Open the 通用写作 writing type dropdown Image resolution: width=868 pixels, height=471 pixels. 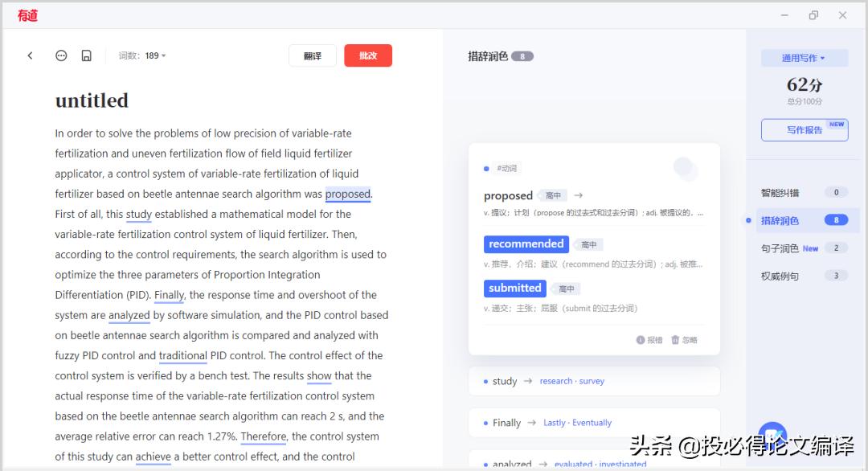804,58
